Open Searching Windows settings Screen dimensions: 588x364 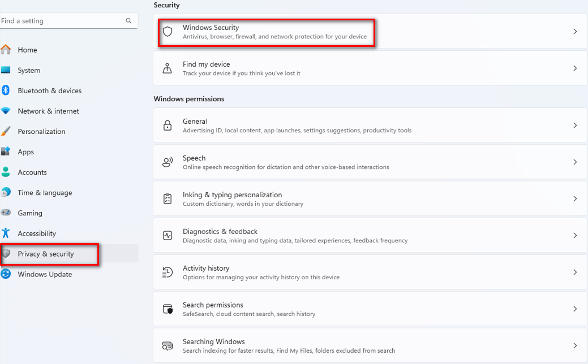[370, 345]
